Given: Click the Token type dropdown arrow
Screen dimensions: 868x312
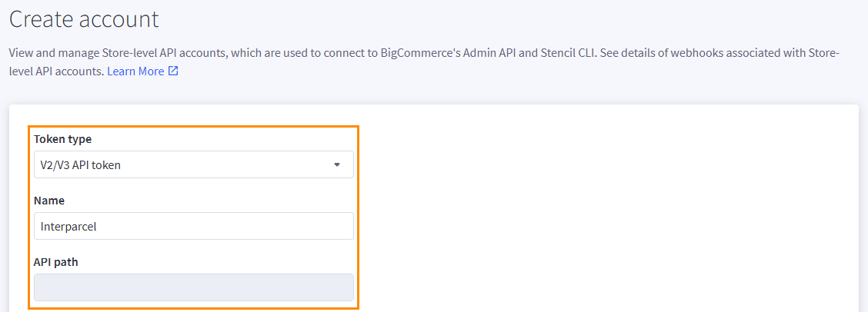Looking at the screenshot, I should [336, 164].
